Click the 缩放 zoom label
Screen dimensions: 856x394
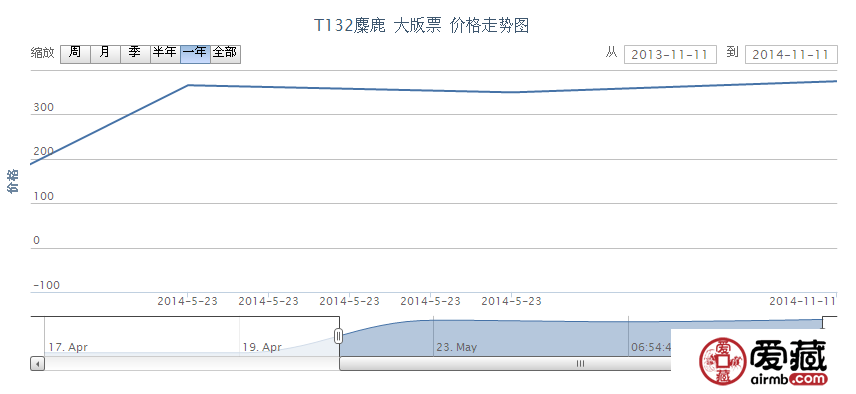43,53
